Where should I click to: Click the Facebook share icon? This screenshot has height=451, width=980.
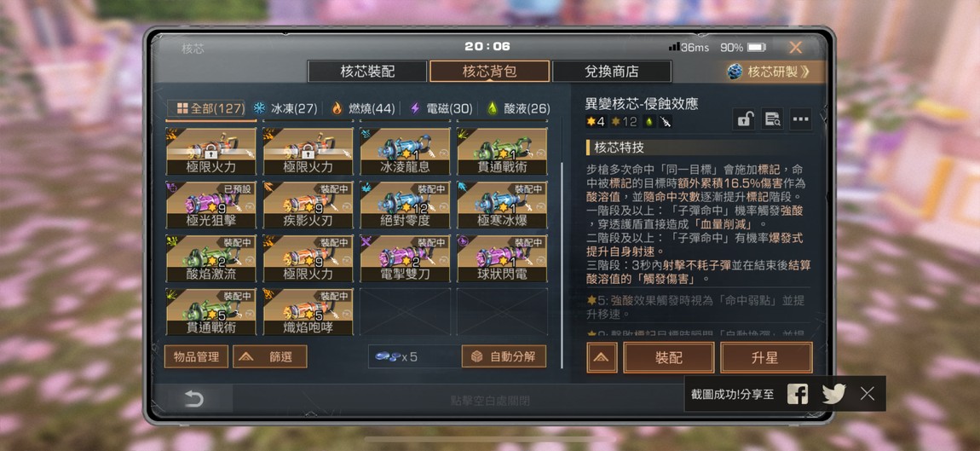pyautogui.click(x=798, y=394)
